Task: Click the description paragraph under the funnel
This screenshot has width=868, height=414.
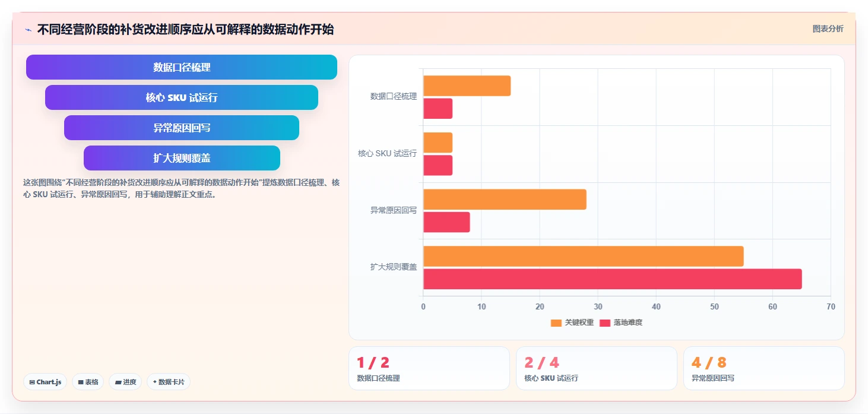Action: point(181,188)
